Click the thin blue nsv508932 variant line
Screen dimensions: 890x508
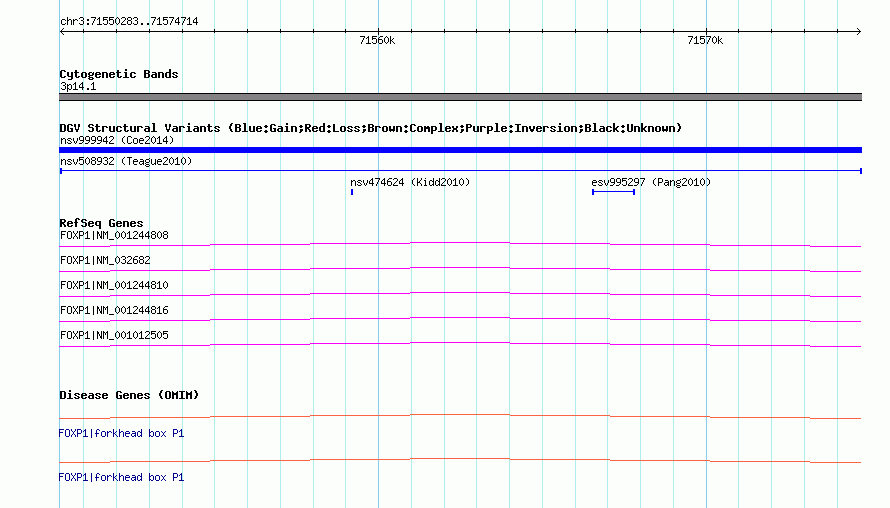pos(460,171)
